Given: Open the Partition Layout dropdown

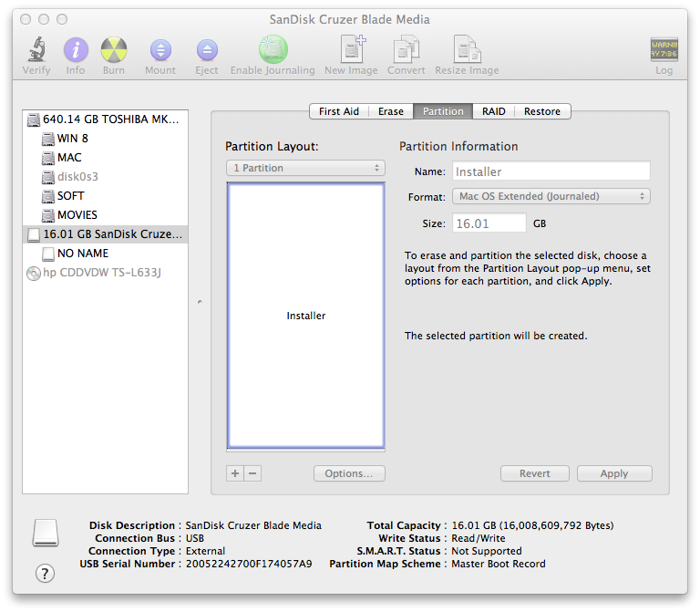Looking at the screenshot, I should coord(306,168).
